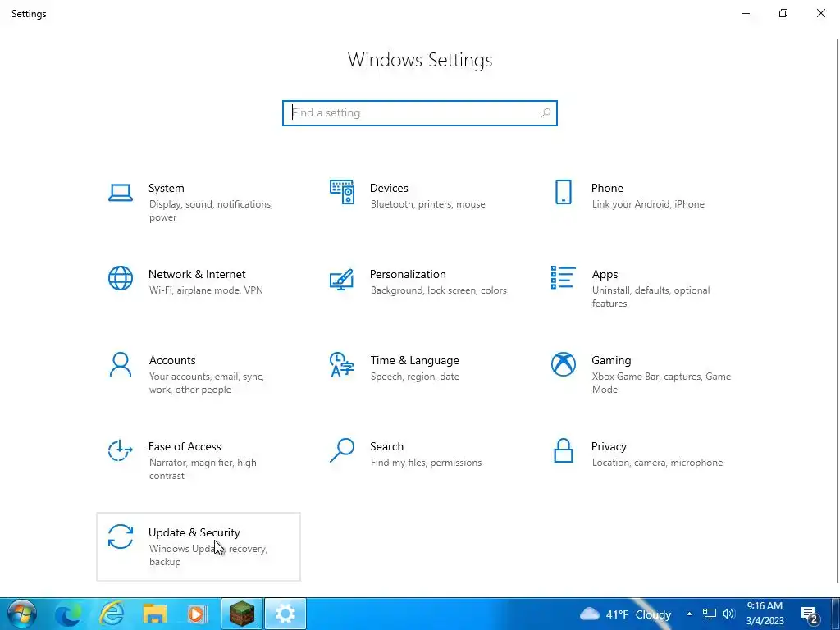Open the Time & Language icon

pos(342,364)
